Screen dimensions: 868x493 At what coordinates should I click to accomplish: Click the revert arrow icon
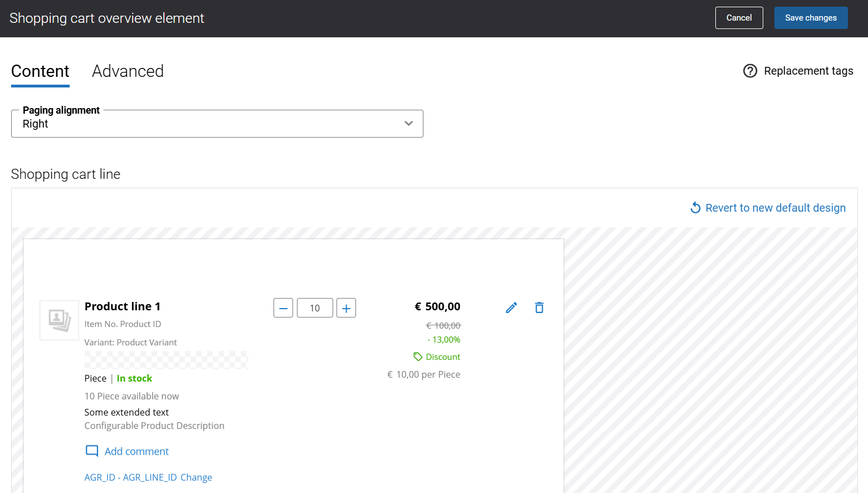(x=695, y=208)
